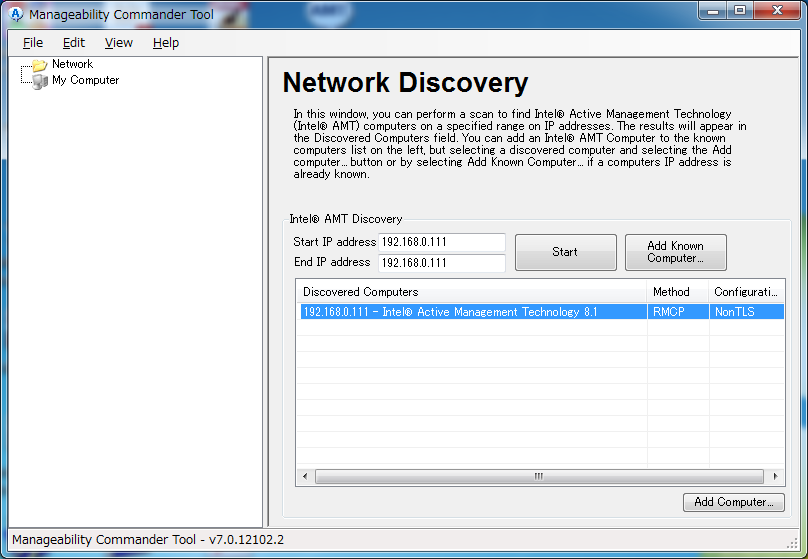This screenshot has height=559, width=808.
Task: Open the Help menu
Action: (x=166, y=43)
